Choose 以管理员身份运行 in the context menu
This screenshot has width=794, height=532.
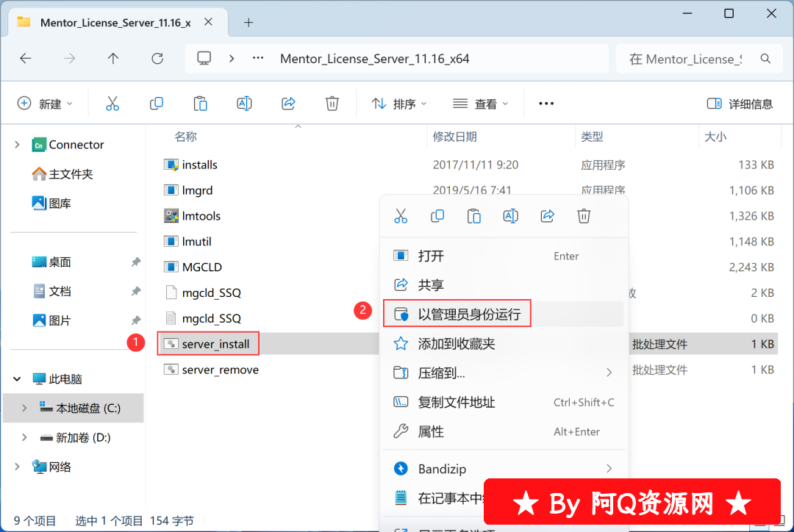coord(504,314)
